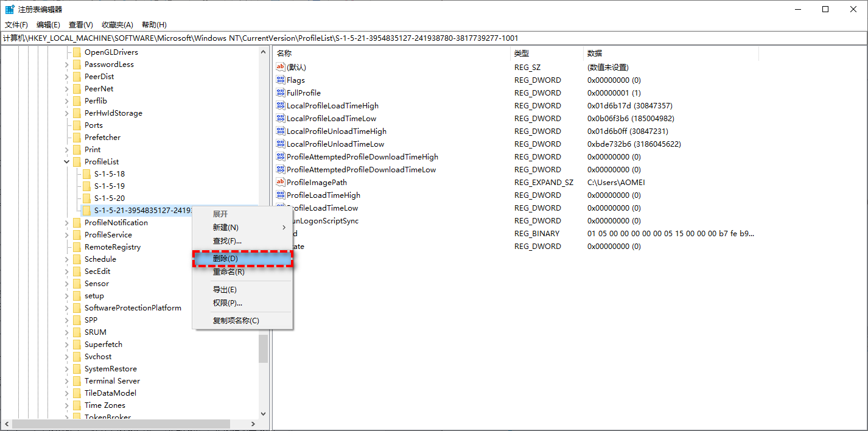The height and width of the screenshot is (431, 868).
Task: Click the LocalProfileLoadTimeHigh value icon
Action: click(x=281, y=105)
